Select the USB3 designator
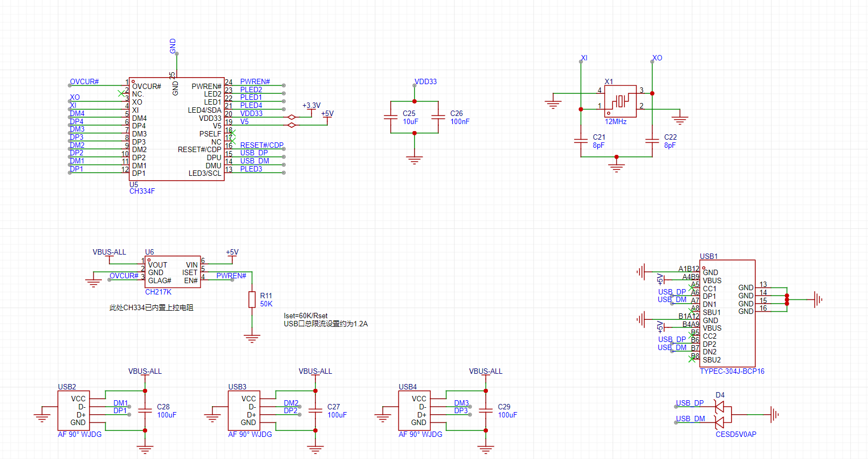 tap(237, 387)
